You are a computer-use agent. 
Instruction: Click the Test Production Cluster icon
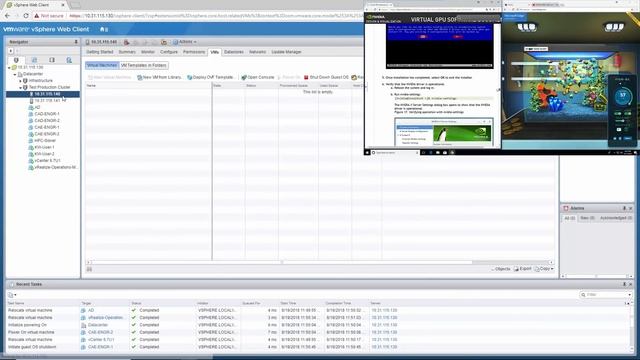pyautogui.click(x=25, y=87)
